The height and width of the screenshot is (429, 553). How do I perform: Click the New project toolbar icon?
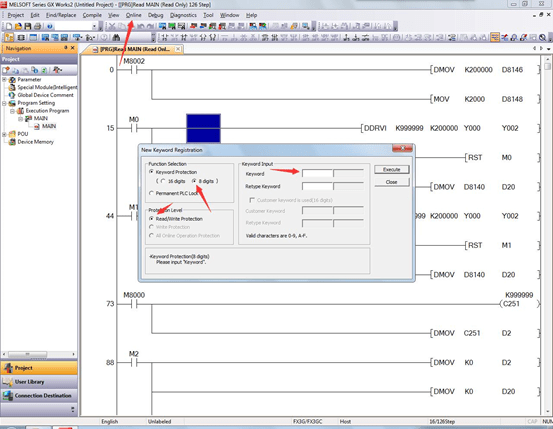tap(8, 26)
